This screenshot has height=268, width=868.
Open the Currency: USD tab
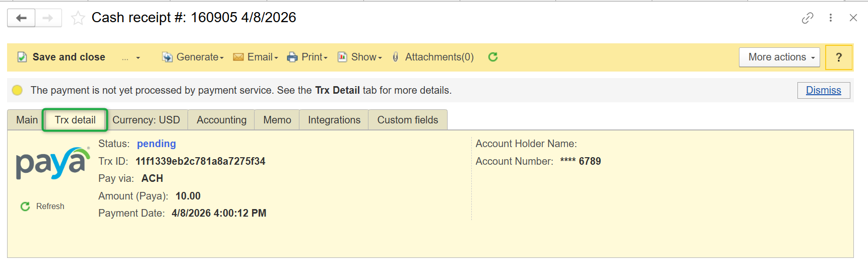146,120
